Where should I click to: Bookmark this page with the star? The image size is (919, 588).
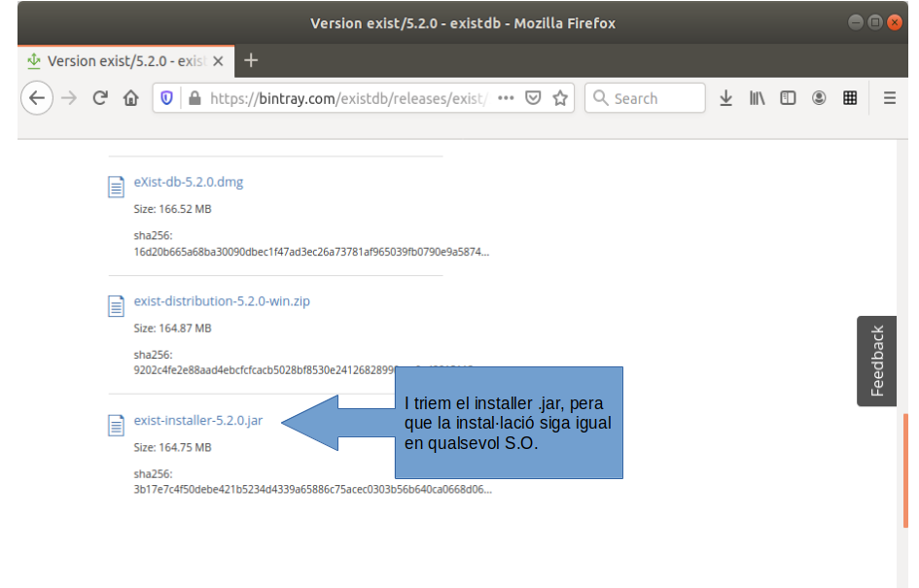pos(560,98)
